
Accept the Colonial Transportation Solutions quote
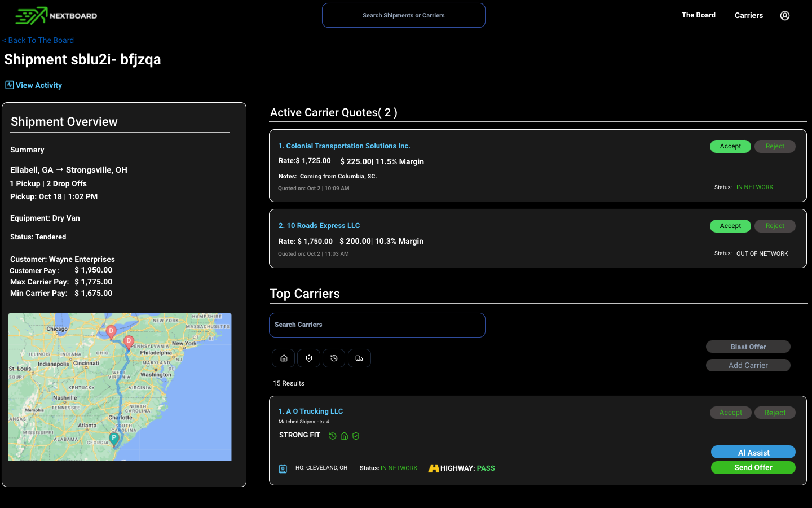(x=730, y=146)
